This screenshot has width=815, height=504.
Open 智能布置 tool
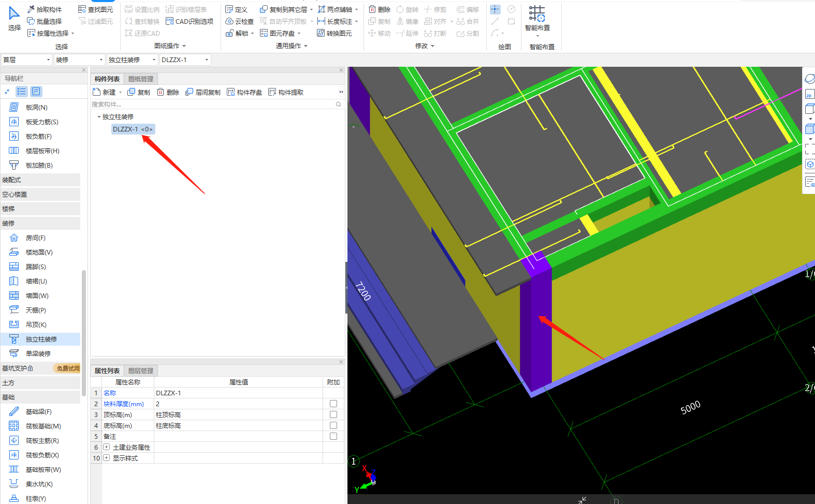pyautogui.click(x=537, y=20)
